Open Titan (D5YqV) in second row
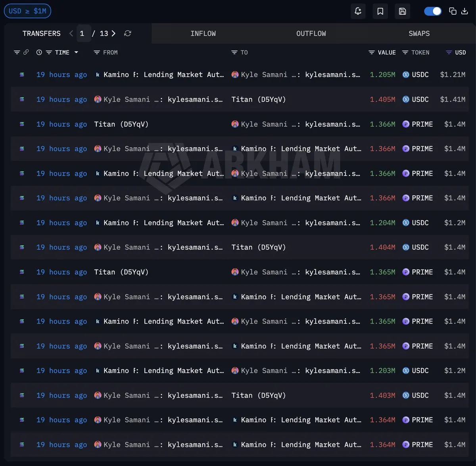Viewport: 476px width, 466px height. pos(258,99)
